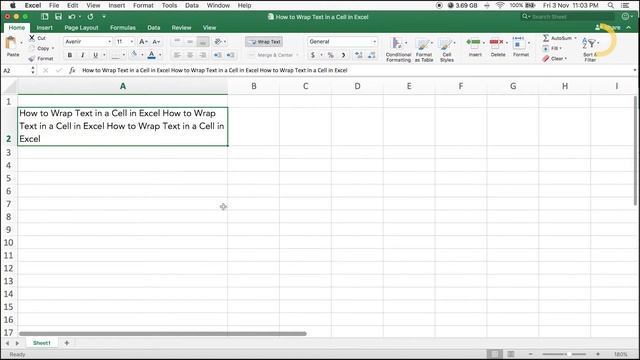The image size is (640, 360).
Task: Open the font size dropdown
Action: tap(131, 42)
